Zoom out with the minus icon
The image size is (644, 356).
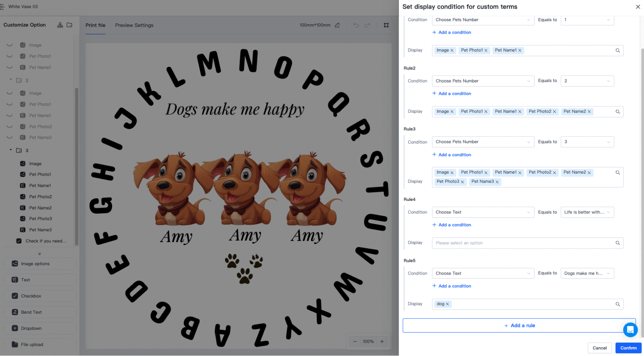point(355,342)
